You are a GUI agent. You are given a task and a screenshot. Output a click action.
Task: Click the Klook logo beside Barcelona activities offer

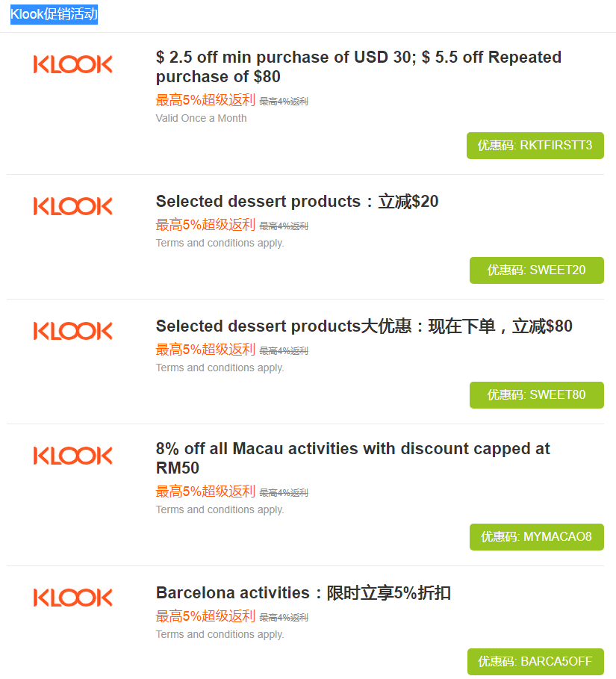click(72, 598)
